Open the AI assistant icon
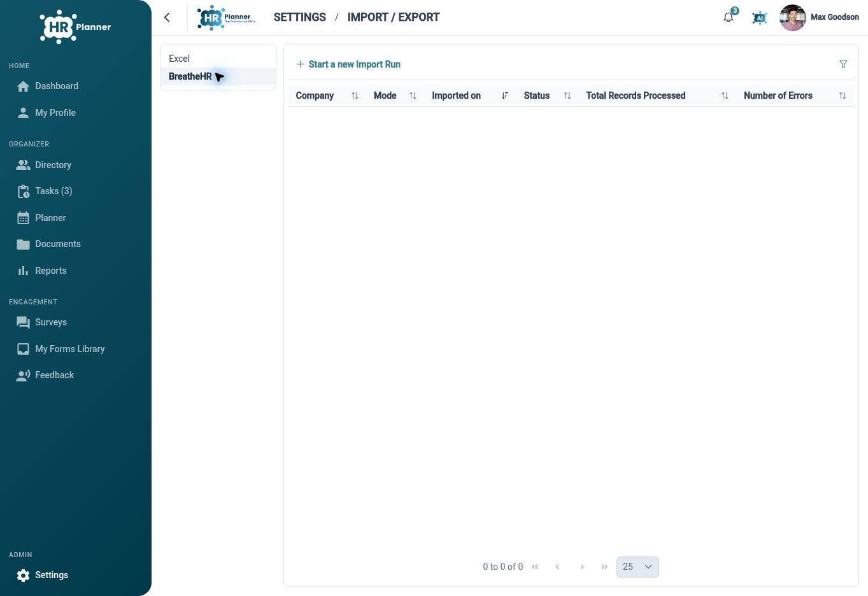The height and width of the screenshot is (596, 868). (759, 18)
